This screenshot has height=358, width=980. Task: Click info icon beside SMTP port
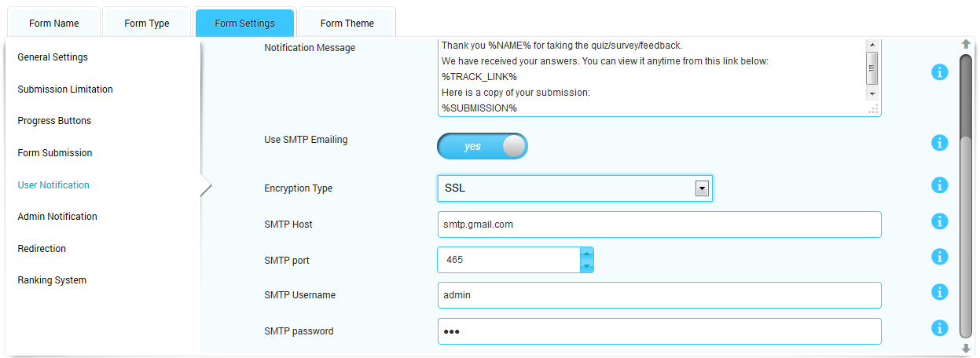pos(939,257)
